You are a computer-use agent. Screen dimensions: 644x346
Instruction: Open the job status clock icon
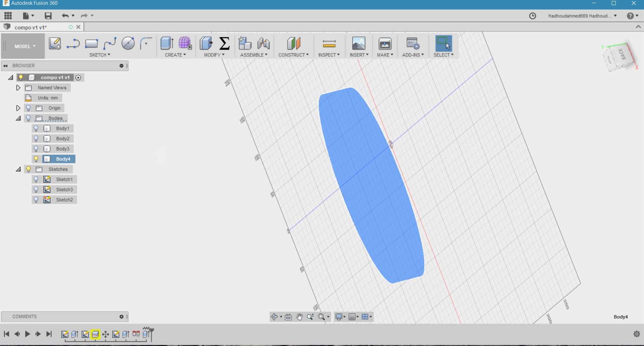[532, 16]
